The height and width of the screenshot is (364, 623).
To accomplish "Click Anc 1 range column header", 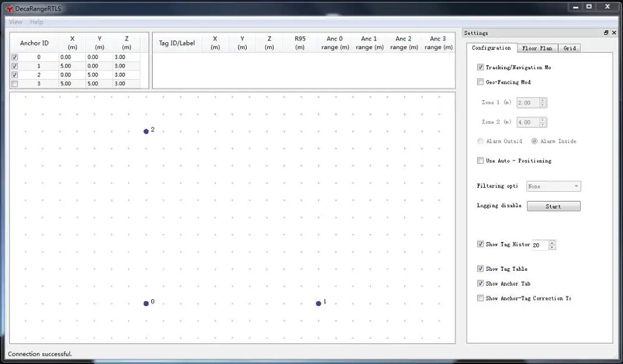I will (x=369, y=43).
